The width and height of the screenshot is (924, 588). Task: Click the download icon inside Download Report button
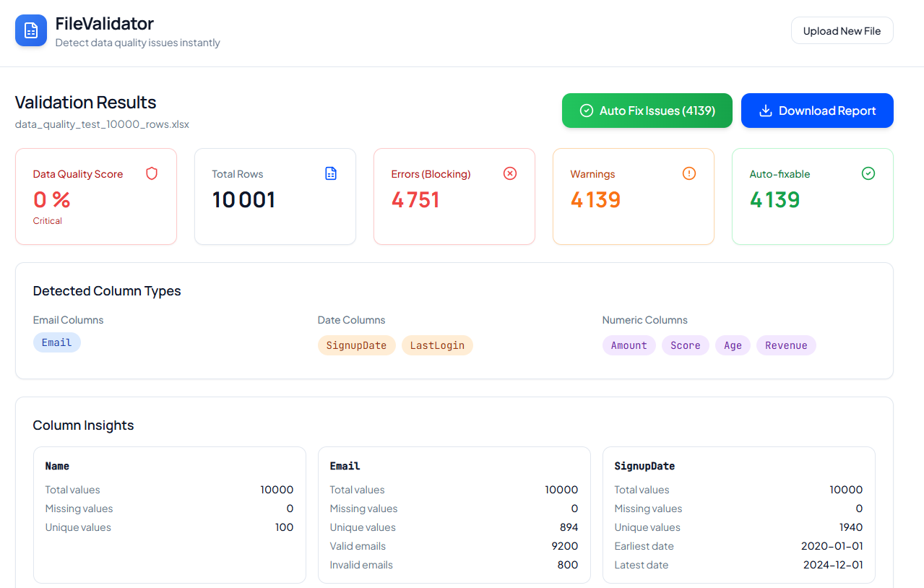pos(765,111)
